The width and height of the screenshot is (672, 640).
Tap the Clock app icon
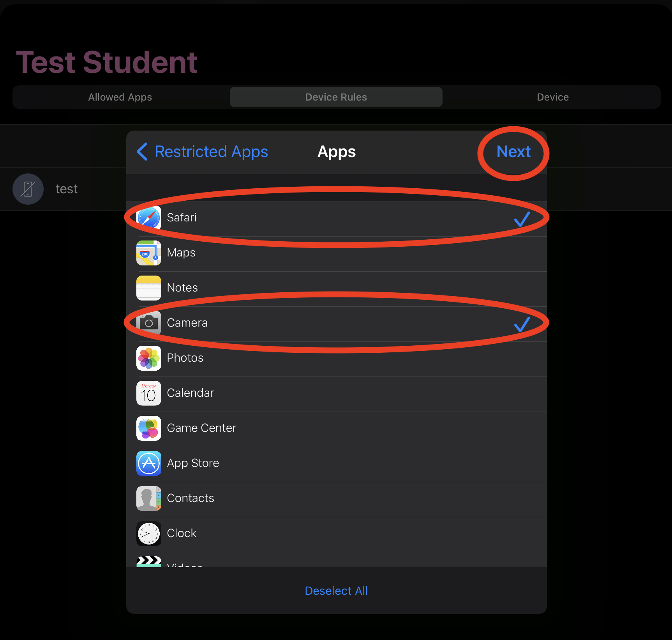point(149,534)
